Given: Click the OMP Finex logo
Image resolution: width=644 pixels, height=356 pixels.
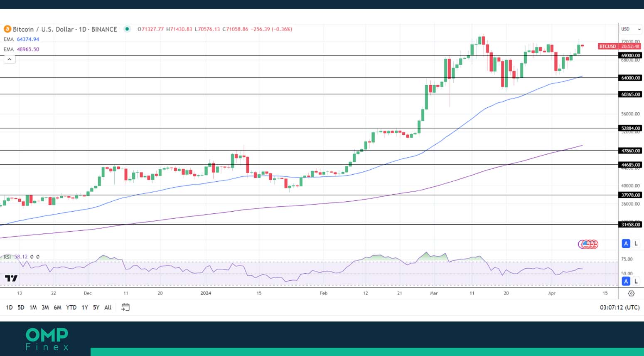Looking at the screenshot, I should point(47,339).
